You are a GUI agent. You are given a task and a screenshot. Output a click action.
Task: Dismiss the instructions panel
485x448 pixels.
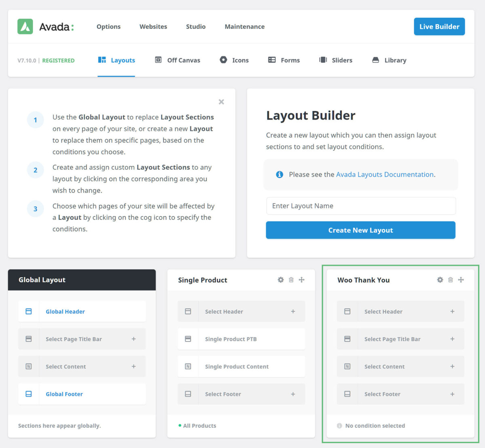coord(221,102)
